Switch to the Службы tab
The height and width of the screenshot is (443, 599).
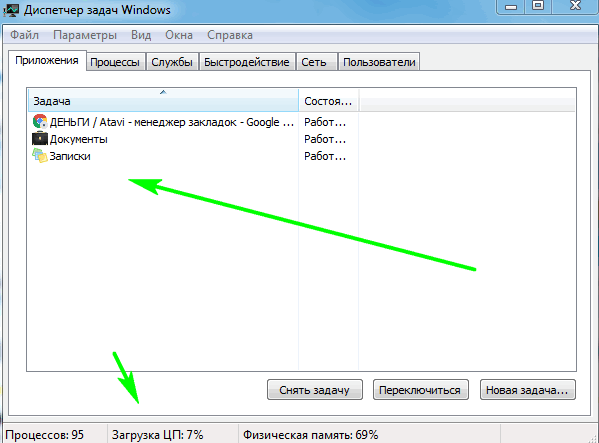point(172,62)
